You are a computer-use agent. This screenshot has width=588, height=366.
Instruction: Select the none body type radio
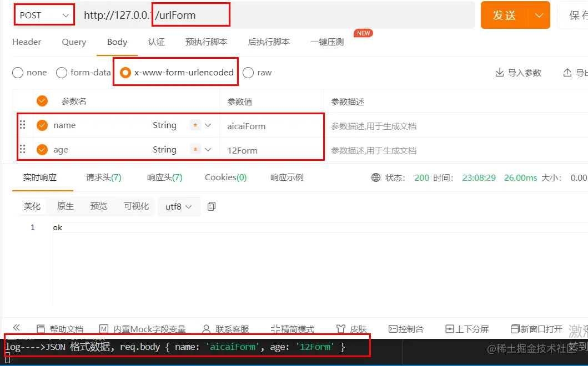pyautogui.click(x=18, y=73)
